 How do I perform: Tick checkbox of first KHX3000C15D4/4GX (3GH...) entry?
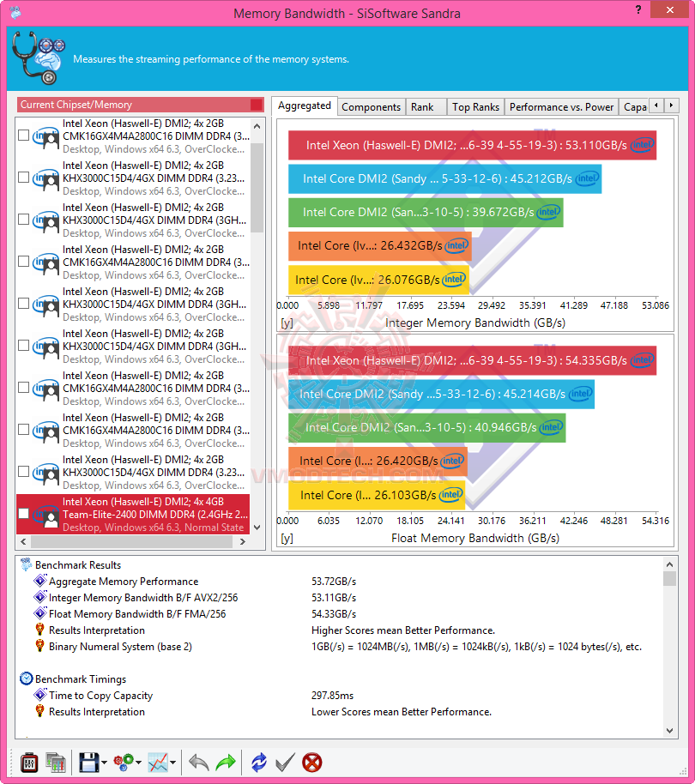(x=23, y=220)
